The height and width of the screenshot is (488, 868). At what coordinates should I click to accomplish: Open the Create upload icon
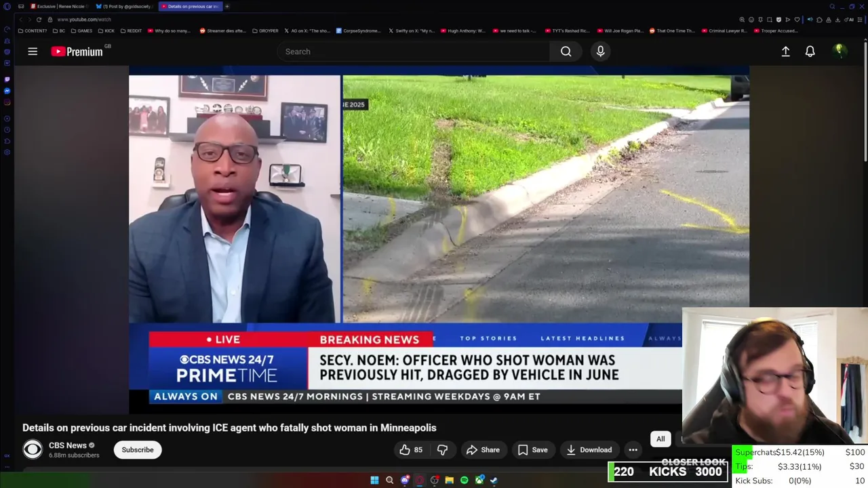point(785,52)
